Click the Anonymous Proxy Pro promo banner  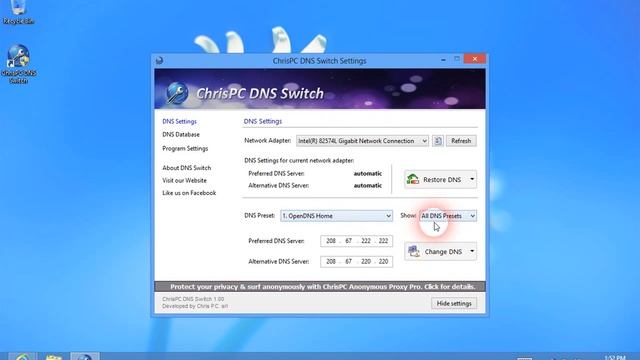tap(320, 287)
